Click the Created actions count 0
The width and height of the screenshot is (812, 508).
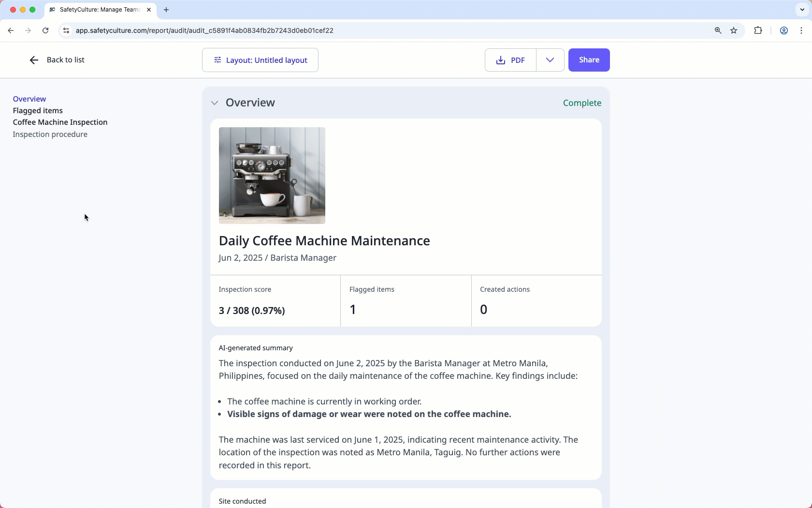pos(483,310)
